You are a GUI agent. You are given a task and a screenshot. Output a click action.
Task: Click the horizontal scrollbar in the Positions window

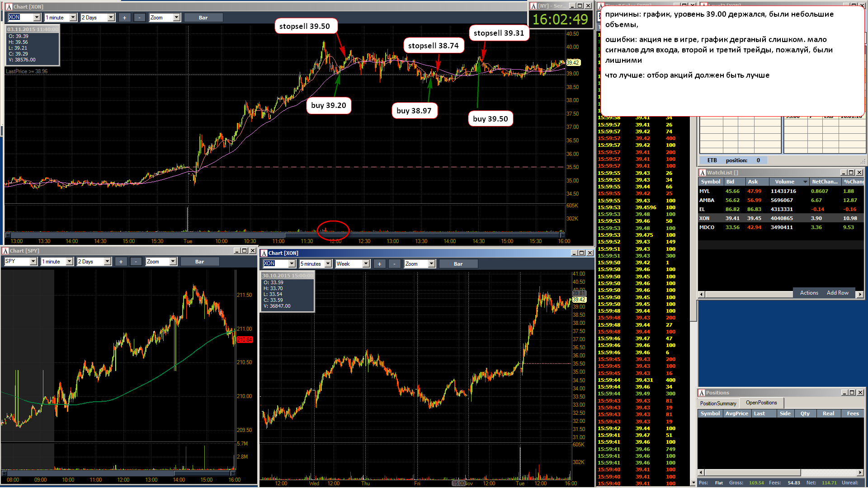pyautogui.click(x=780, y=473)
